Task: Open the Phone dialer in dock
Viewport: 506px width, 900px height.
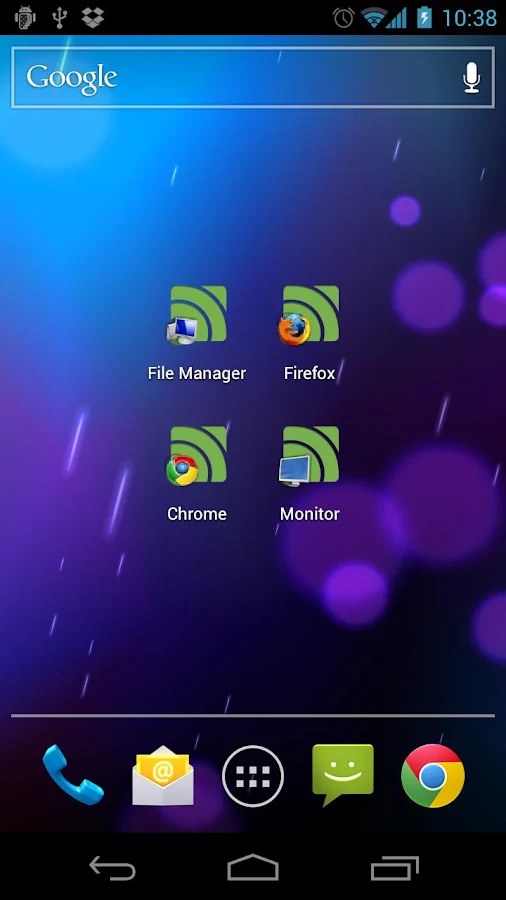Action: [73, 775]
